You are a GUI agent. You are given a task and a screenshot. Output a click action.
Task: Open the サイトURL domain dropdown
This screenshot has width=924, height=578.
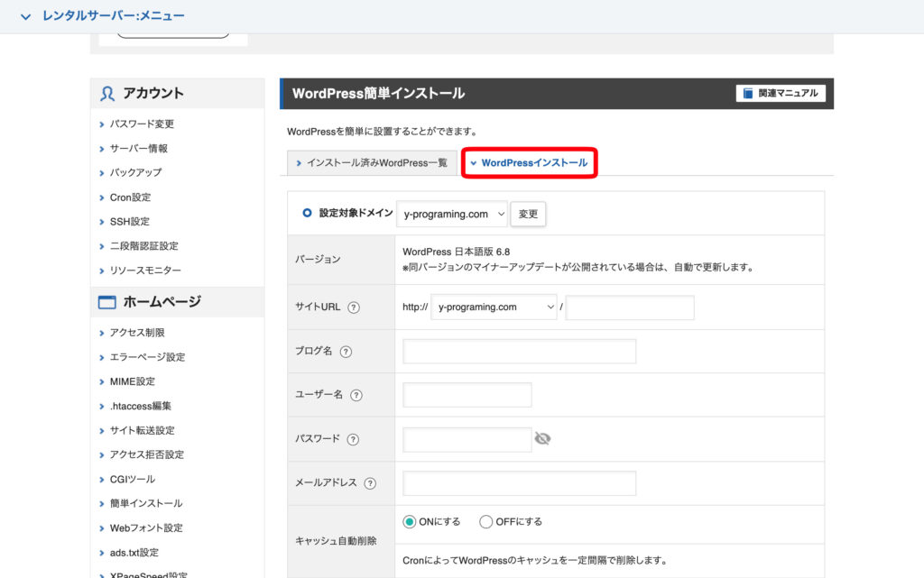coord(494,307)
